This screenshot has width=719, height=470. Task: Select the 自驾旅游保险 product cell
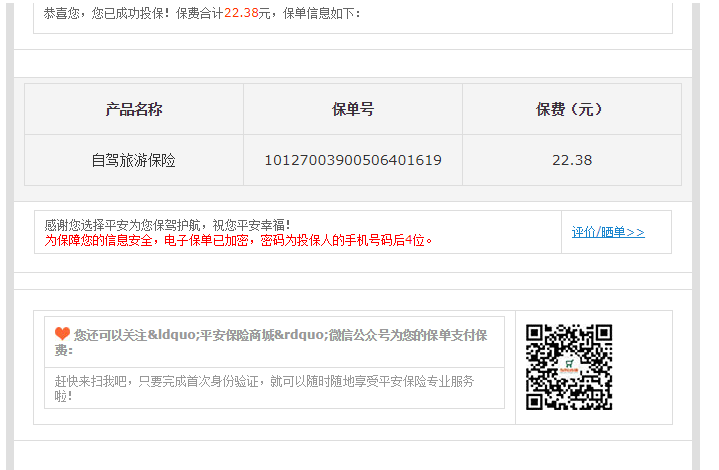coord(134,160)
